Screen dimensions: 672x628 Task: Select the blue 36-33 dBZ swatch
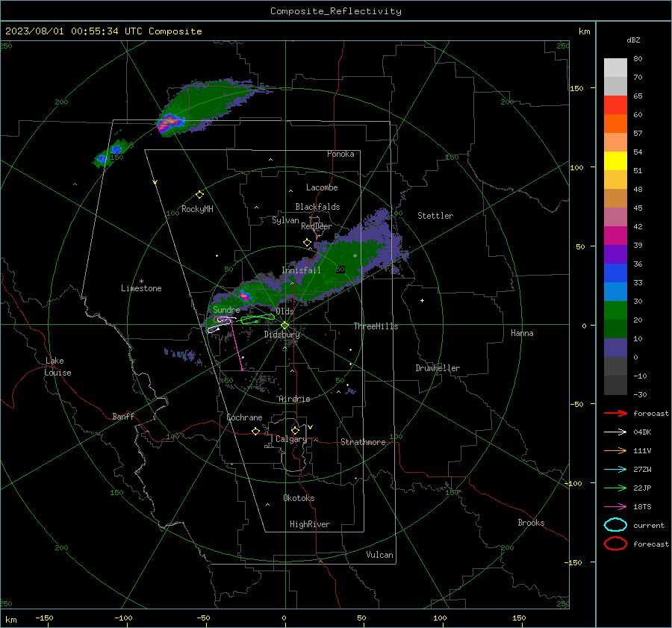click(x=615, y=273)
